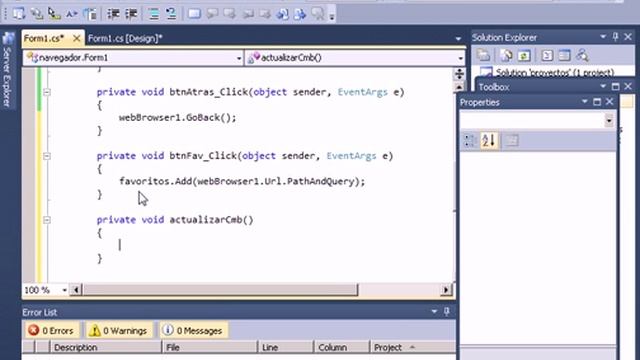640x360 pixels.
Task: Click Display Parameter Info toolbar icon
Action: 36,14
